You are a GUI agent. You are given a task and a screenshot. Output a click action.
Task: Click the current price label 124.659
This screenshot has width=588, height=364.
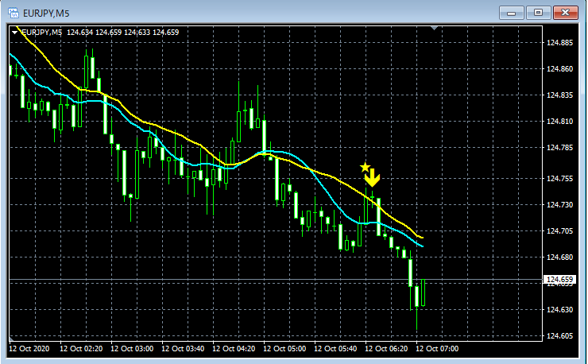pyautogui.click(x=559, y=279)
